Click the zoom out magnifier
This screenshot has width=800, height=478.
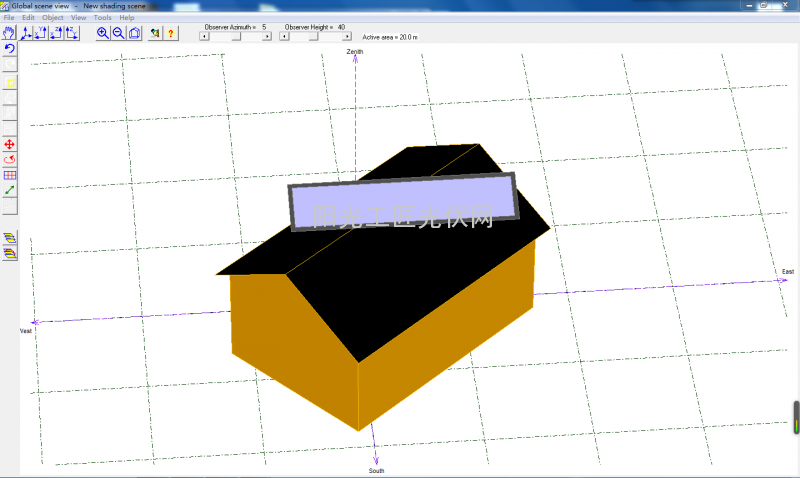point(119,33)
